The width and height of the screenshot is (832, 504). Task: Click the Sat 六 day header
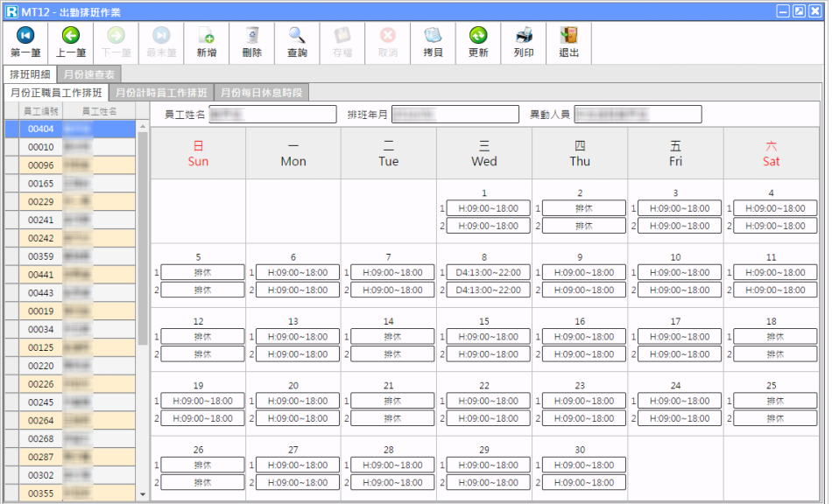click(x=771, y=153)
